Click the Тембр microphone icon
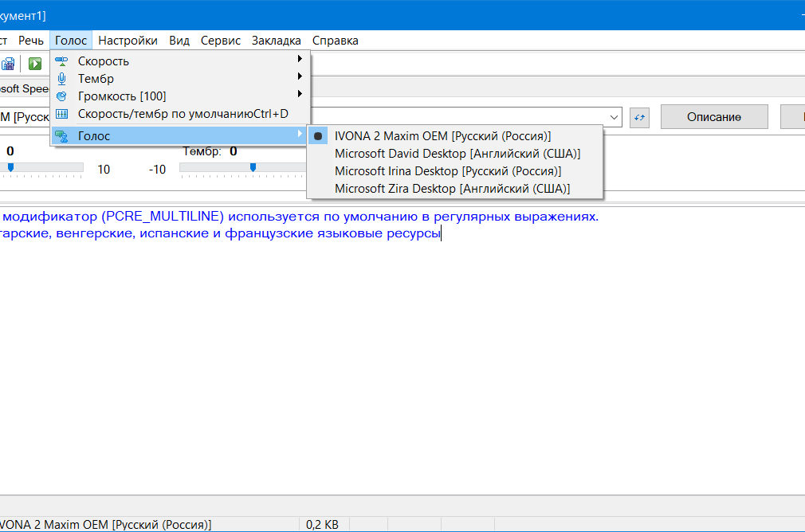This screenshot has height=532, width=805. tap(61, 79)
